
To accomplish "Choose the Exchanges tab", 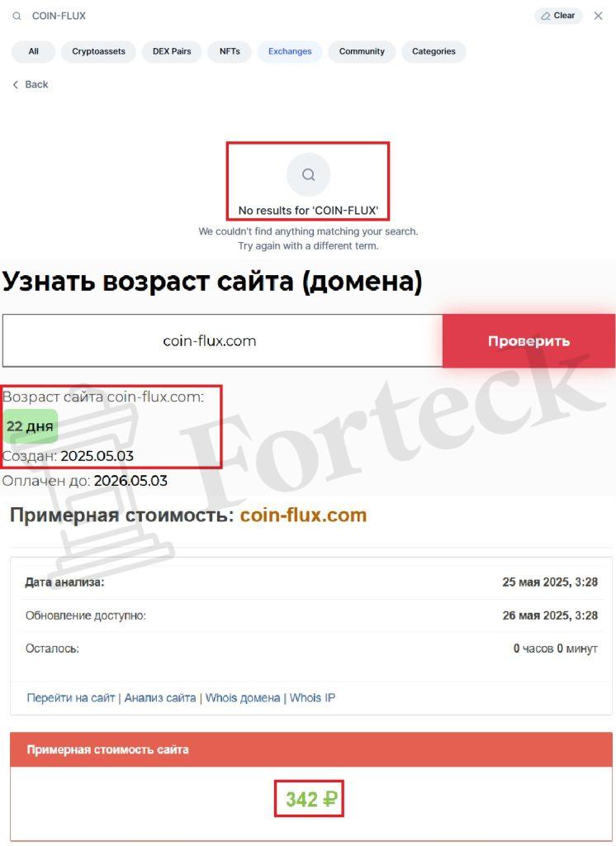I will (x=290, y=51).
